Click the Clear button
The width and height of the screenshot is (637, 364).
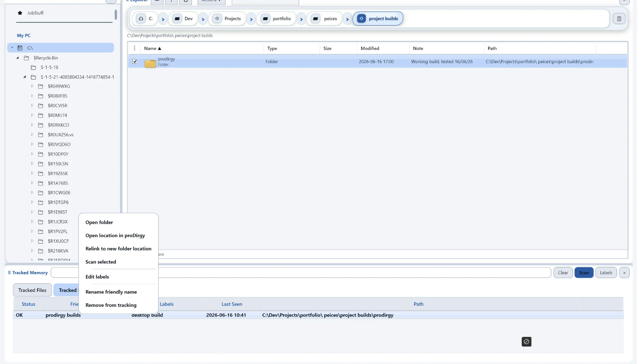pos(563,273)
